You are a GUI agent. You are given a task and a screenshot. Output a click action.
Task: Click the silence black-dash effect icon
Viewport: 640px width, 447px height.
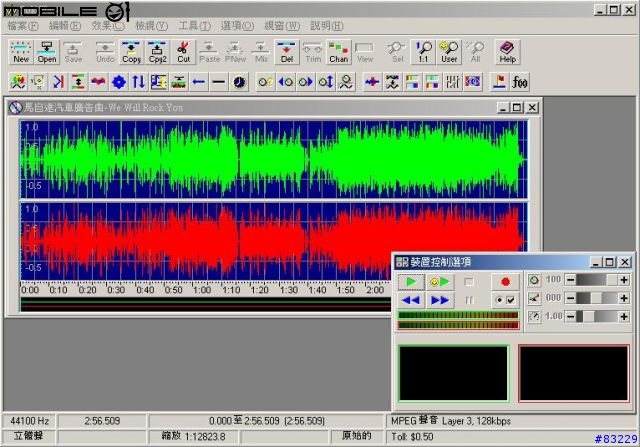[x=219, y=82]
